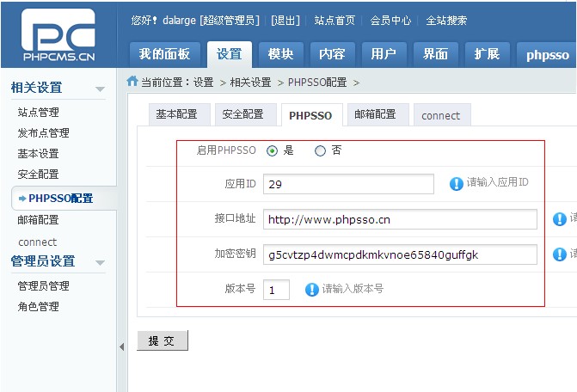Open 角色管理 in sidebar
This screenshot has height=392, width=577.
tap(39, 306)
